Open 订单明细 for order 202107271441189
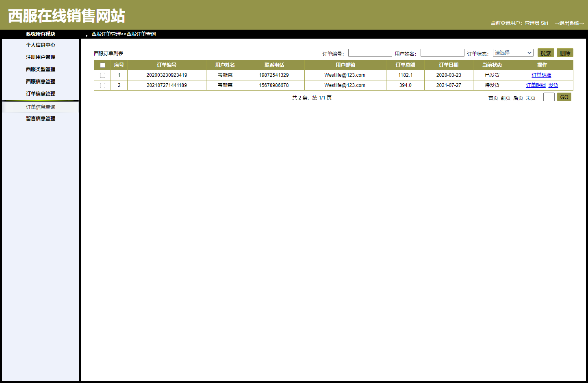The image size is (588, 383). tap(536, 85)
